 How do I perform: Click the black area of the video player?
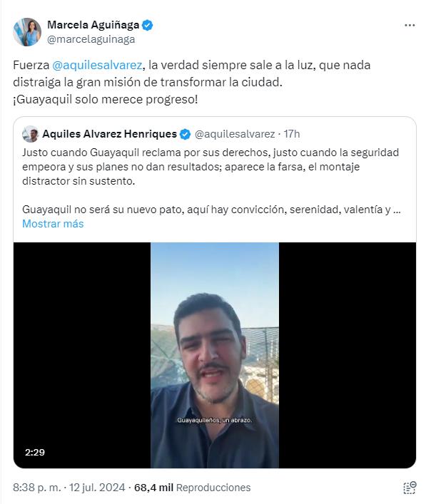[x=82, y=355]
